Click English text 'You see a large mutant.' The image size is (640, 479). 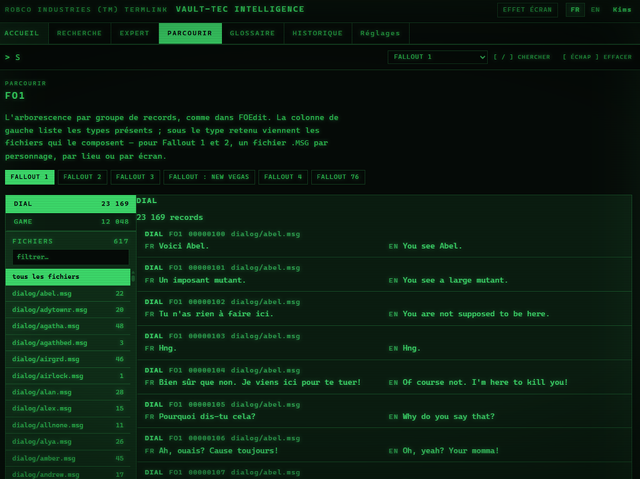click(x=455, y=280)
